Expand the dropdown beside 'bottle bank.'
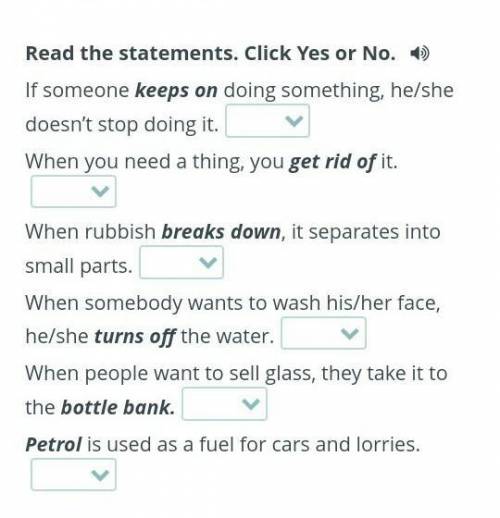The width and height of the screenshot is (500, 518). point(224,404)
